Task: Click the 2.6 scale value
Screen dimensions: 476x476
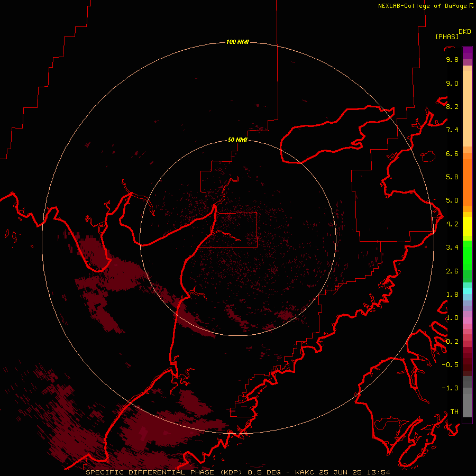Action: 452,271
